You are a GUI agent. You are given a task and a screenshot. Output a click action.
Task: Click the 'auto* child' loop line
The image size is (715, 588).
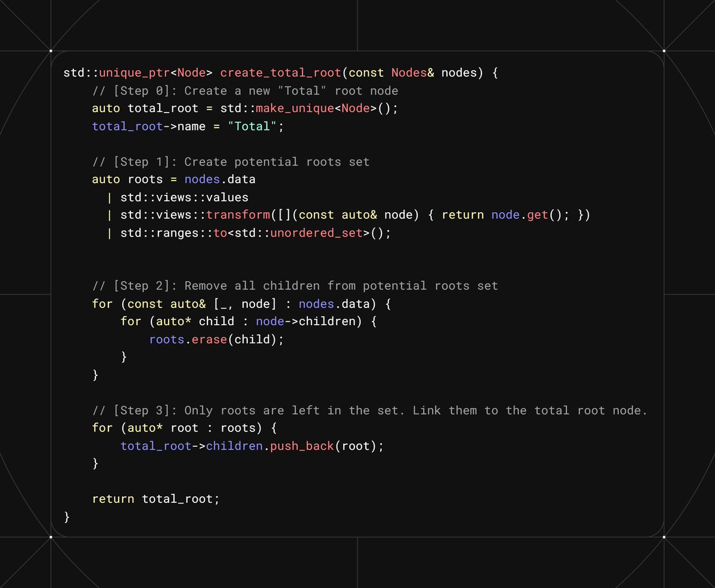coord(250,321)
